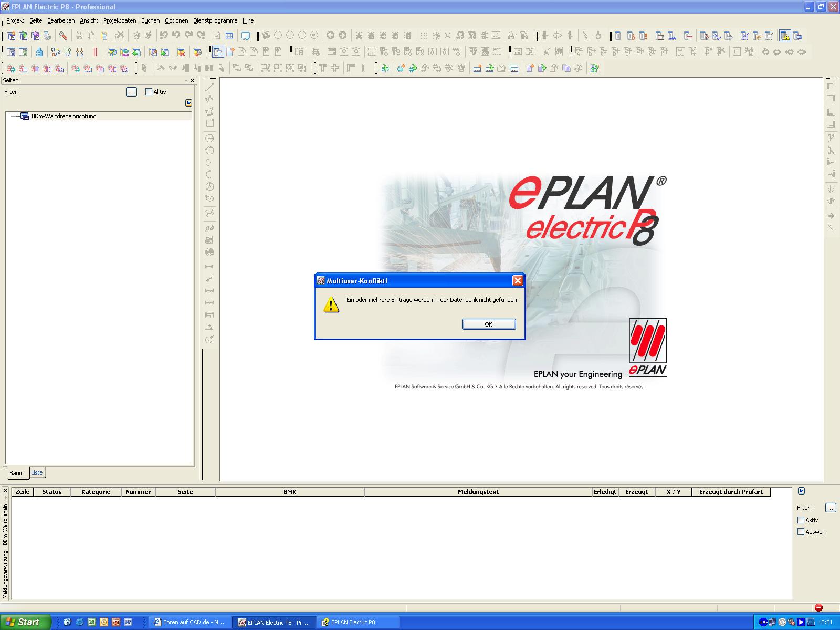The width and height of the screenshot is (840, 630).
Task: Open the Projektdaten menu
Action: (x=120, y=20)
